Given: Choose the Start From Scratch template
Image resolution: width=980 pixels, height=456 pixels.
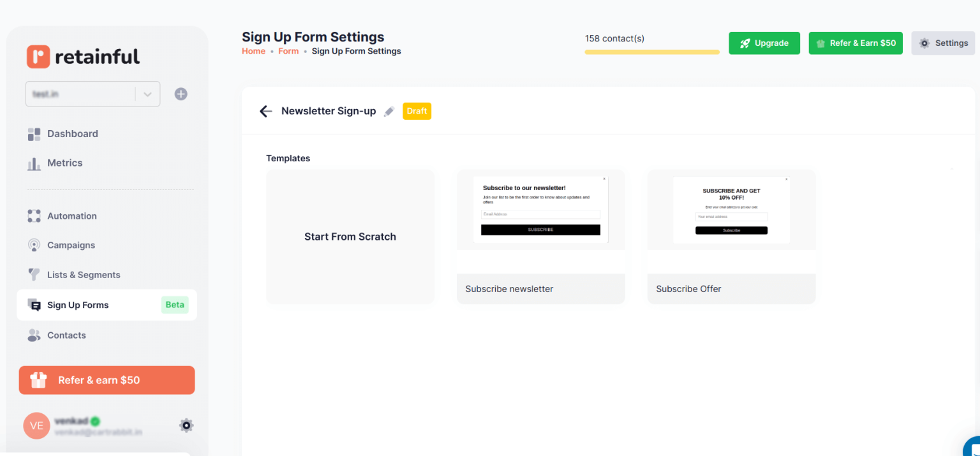Looking at the screenshot, I should click(x=350, y=237).
